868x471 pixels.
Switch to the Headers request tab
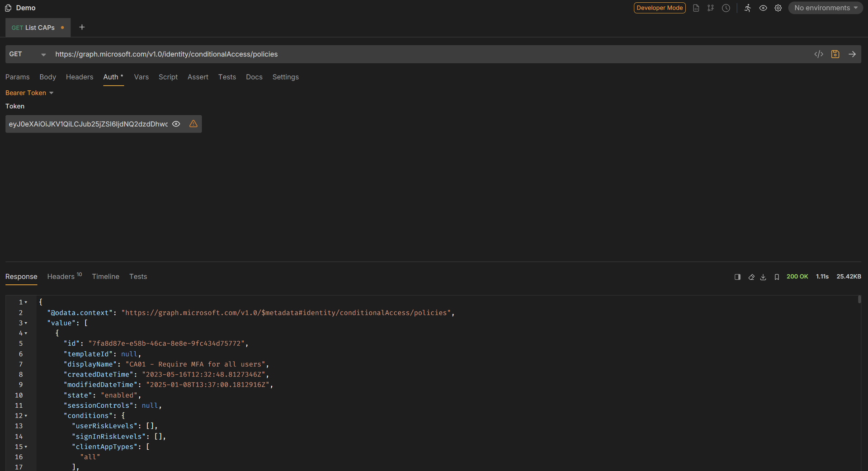(80, 77)
